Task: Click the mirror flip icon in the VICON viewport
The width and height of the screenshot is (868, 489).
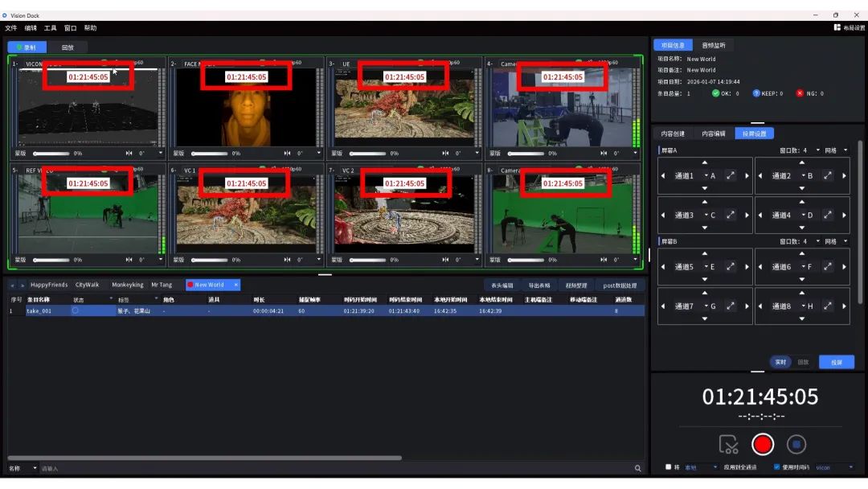Action: (129, 153)
